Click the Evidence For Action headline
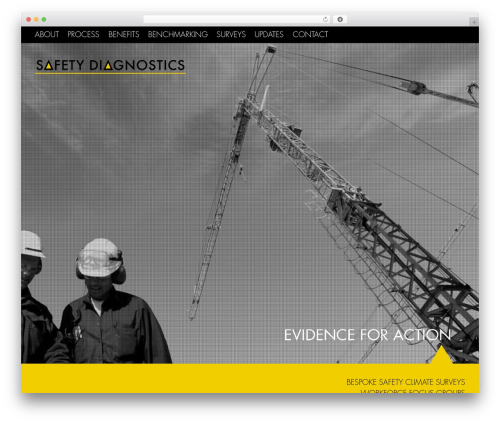Viewport: 500px width, 423px height. click(x=367, y=335)
